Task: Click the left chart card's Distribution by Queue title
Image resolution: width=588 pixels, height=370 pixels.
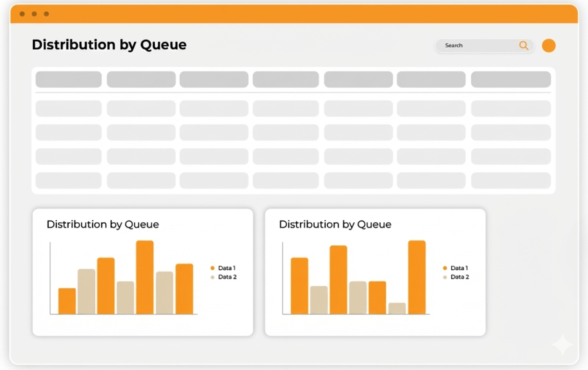Action: [x=103, y=224]
